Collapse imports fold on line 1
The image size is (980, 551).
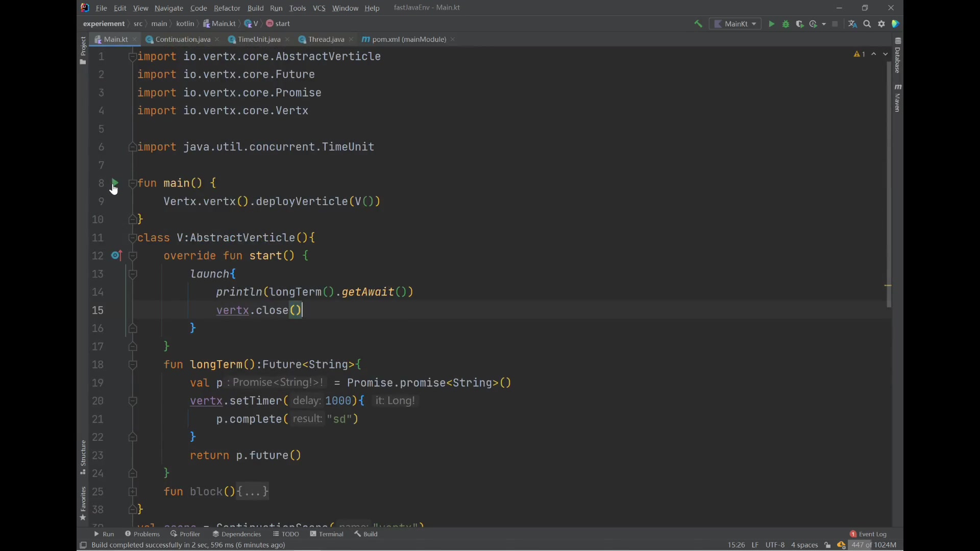point(133,57)
